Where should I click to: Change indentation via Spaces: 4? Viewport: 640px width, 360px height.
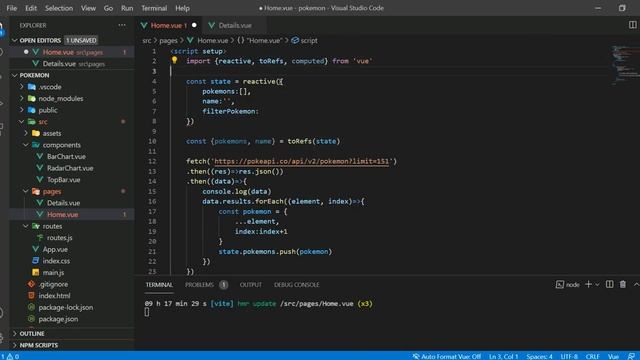pyautogui.click(x=539, y=356)
